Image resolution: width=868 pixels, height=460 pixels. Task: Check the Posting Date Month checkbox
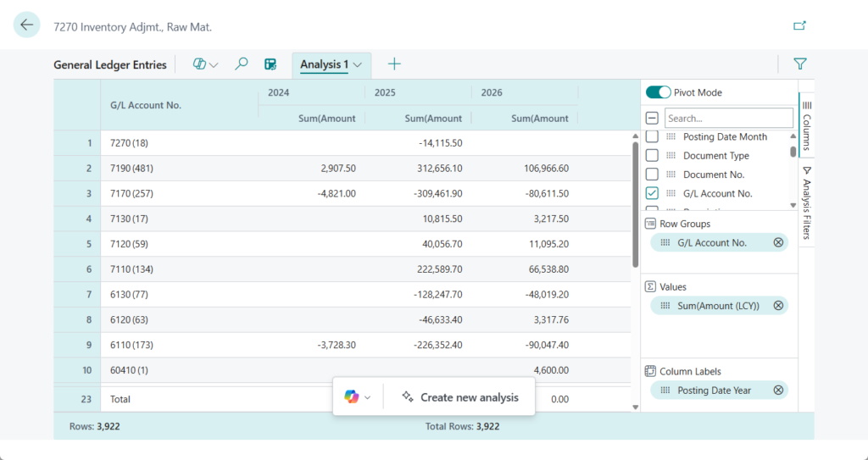click(x=652, y=137)
